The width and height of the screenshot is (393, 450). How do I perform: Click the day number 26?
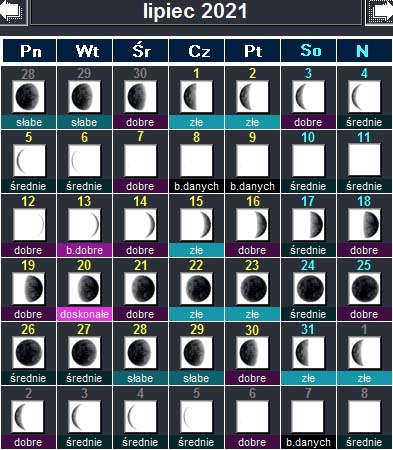[x=28, y=329]
